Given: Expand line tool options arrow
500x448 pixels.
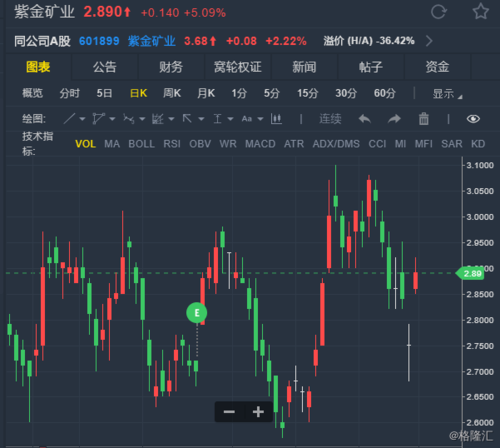Looking at the screenshot, I should pos(82,119).
